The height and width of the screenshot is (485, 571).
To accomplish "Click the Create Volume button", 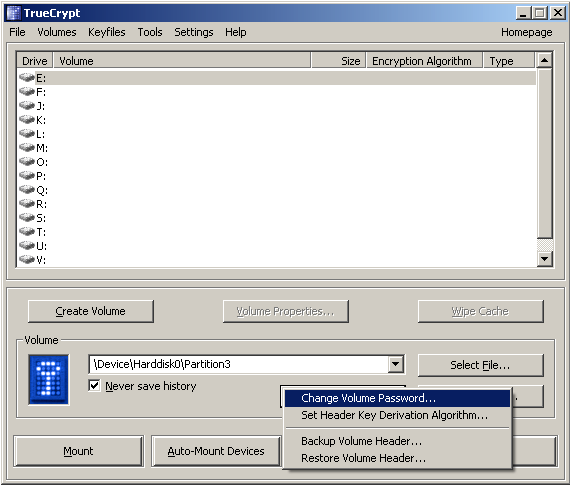I will (x=91, y=311).
